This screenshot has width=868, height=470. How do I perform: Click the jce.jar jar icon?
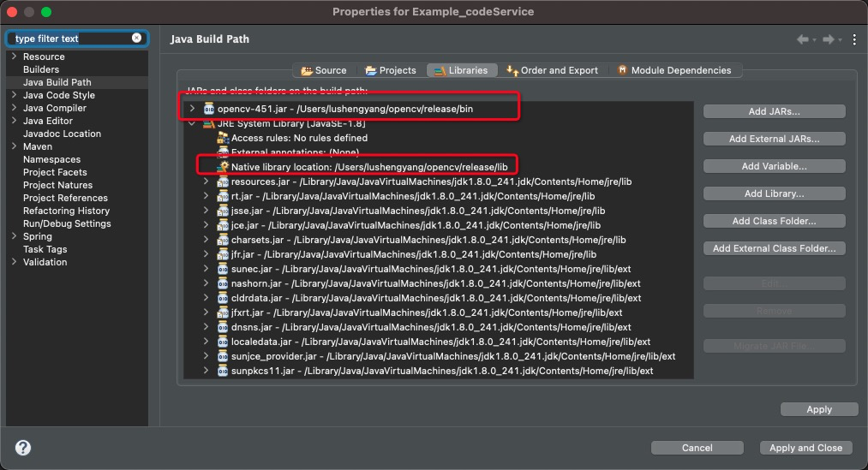[223, 225]
